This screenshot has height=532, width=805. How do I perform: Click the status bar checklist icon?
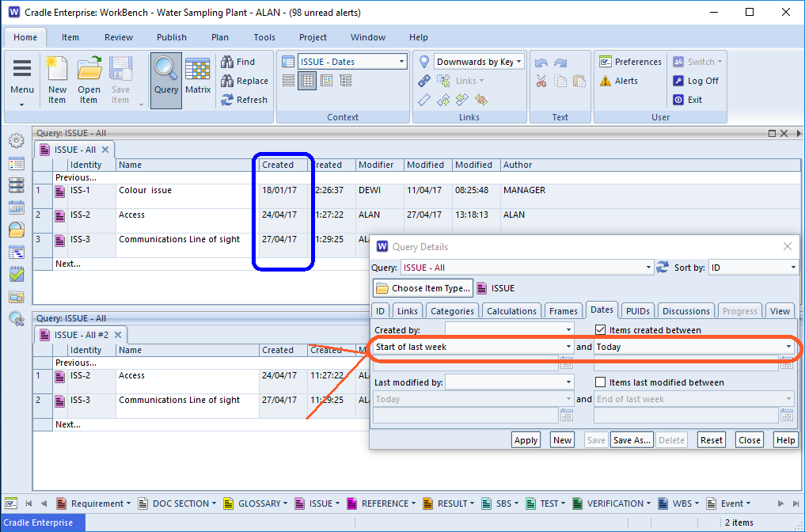point(11,503)
